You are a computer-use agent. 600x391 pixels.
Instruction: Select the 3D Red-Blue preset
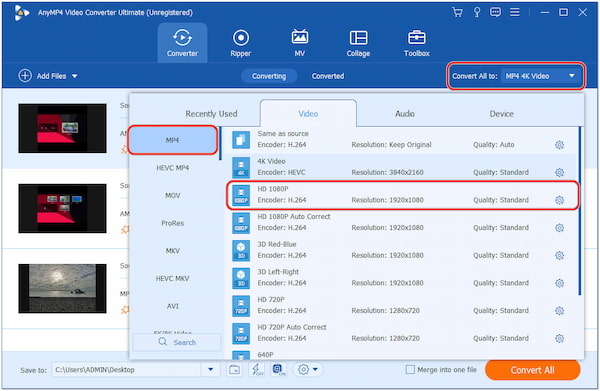point(401,250)
